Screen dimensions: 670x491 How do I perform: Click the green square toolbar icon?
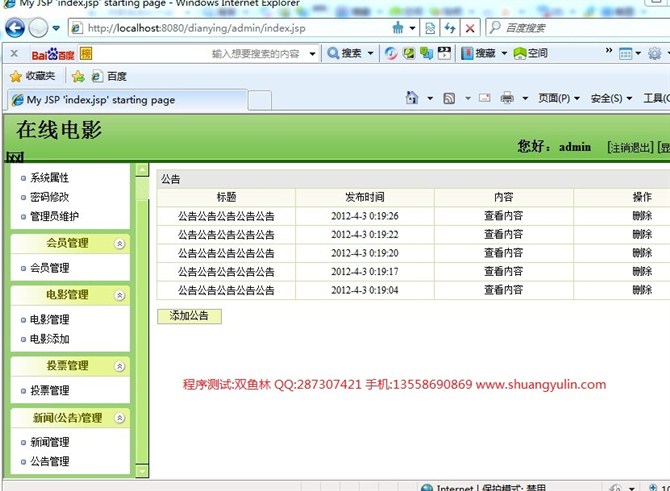coord(409,53)
